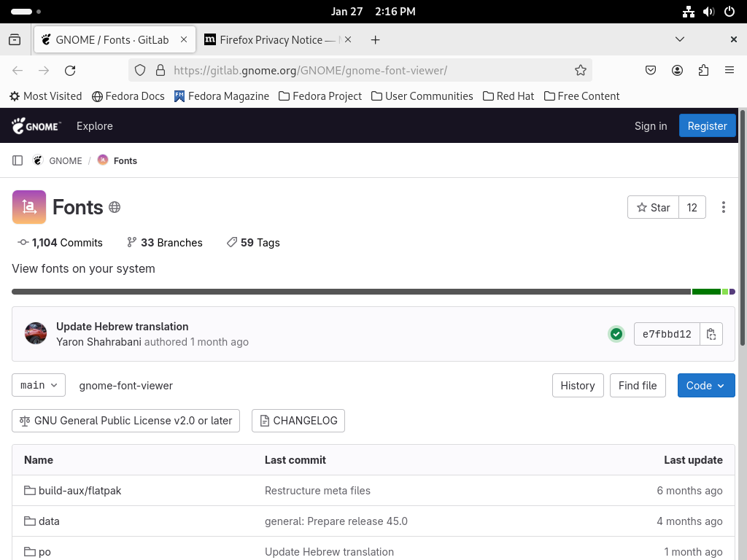Close the GNOME / Fonts GitLab tab
Image resolution: width=747 pixels, height=560 pixels.
(184, 39)
